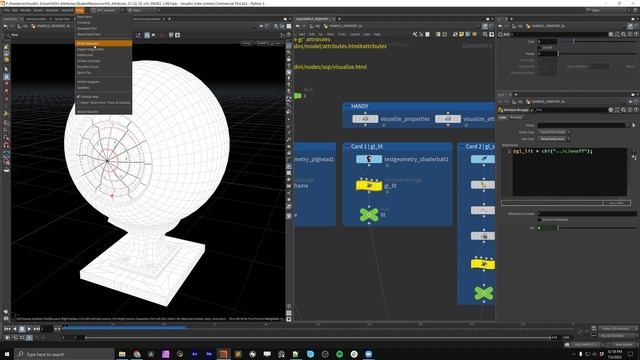This screenshot has height=360, width=640.
Task: Switch to the Geometry Spreadsheet pane tab
Action: (x=147, y=19)
